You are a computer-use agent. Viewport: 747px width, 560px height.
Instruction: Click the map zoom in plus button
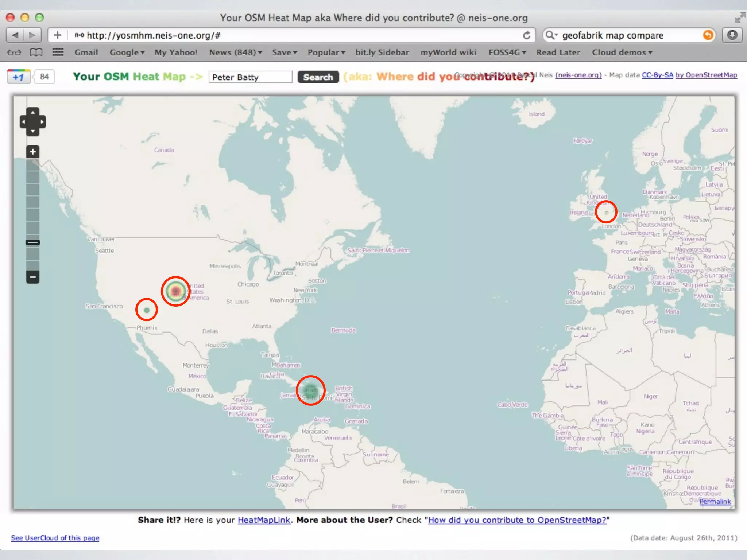tap(33, 152)
